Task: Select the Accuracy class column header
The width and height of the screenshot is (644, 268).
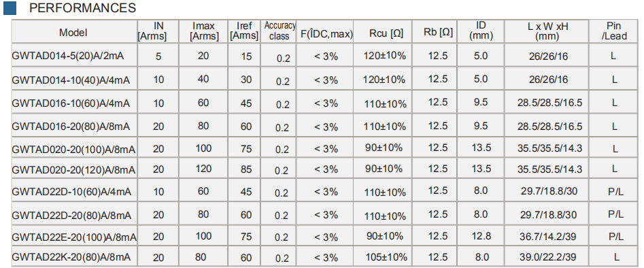Action: [279, 31]
